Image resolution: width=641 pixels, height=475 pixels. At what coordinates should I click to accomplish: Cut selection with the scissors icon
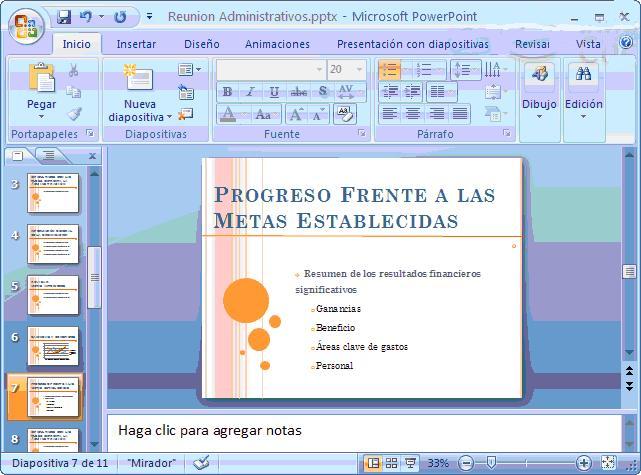[74, 70]
